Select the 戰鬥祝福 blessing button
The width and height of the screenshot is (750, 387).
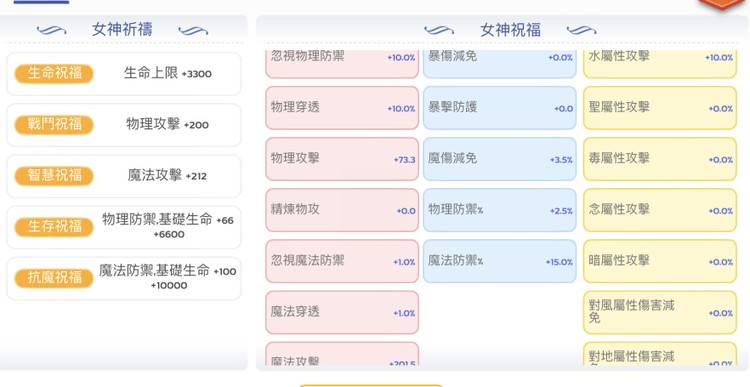pyautogui.click(x=54, y=124)
